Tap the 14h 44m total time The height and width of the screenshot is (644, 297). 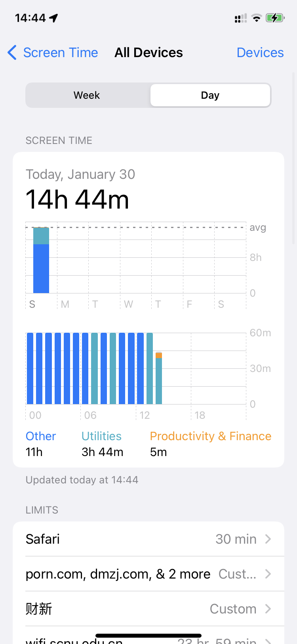(78, 199)
